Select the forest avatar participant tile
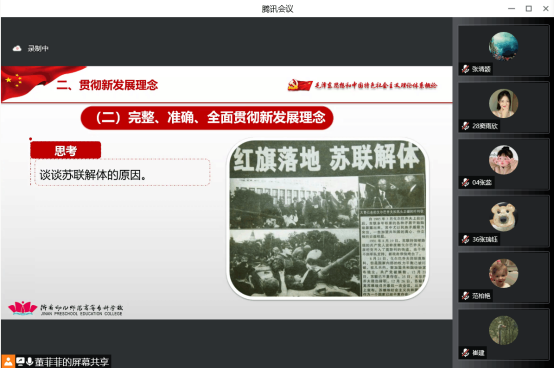This screenshot has width=554, height=369. coord(503,334)
